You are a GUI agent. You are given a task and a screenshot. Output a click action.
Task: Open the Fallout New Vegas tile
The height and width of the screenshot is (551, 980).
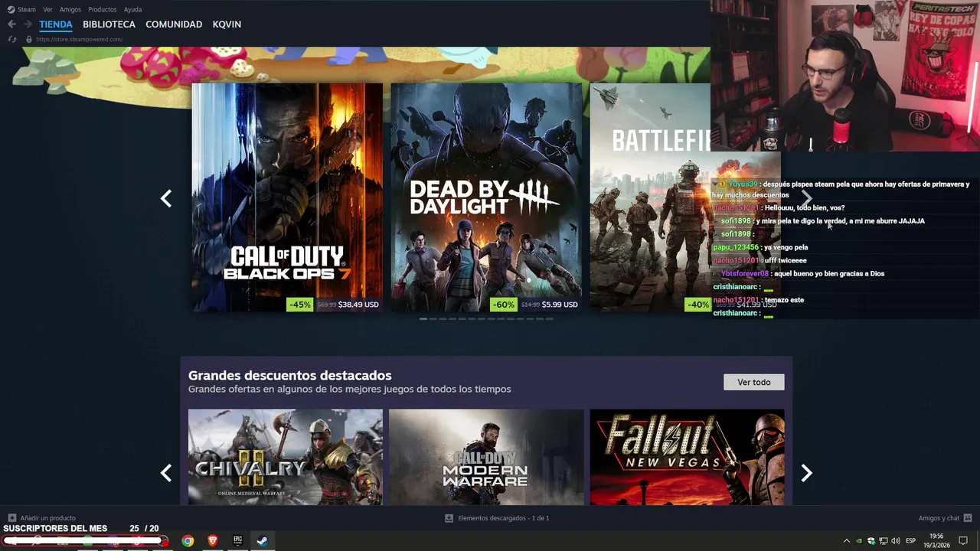pyautogui.click(x=688, y=457)
